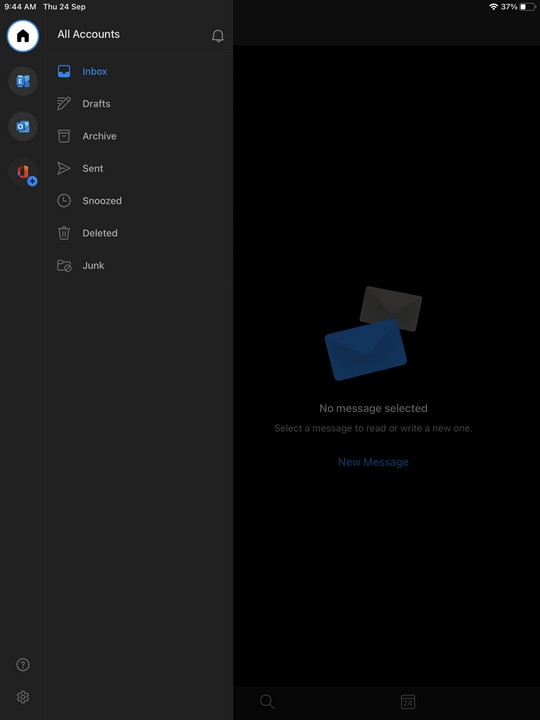Open the Snoozed folder
Viewport: 540px width, 720px height.
coord(139,201)
